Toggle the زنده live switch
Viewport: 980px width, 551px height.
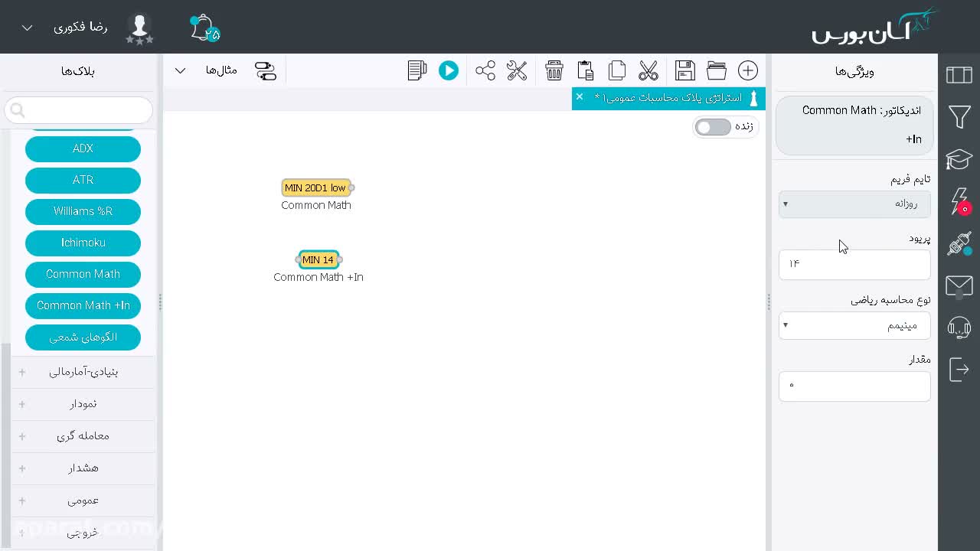click(x=714, y=127)
